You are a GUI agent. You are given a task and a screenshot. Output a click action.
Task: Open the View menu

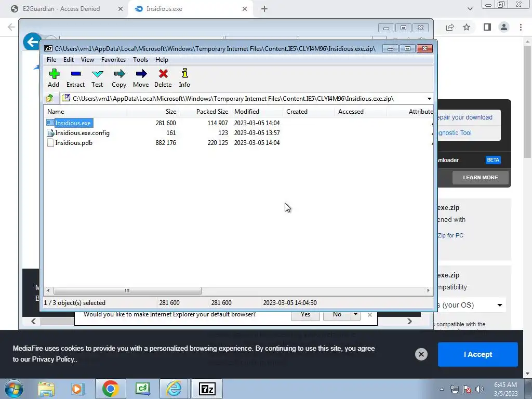[x=87, y=60]
